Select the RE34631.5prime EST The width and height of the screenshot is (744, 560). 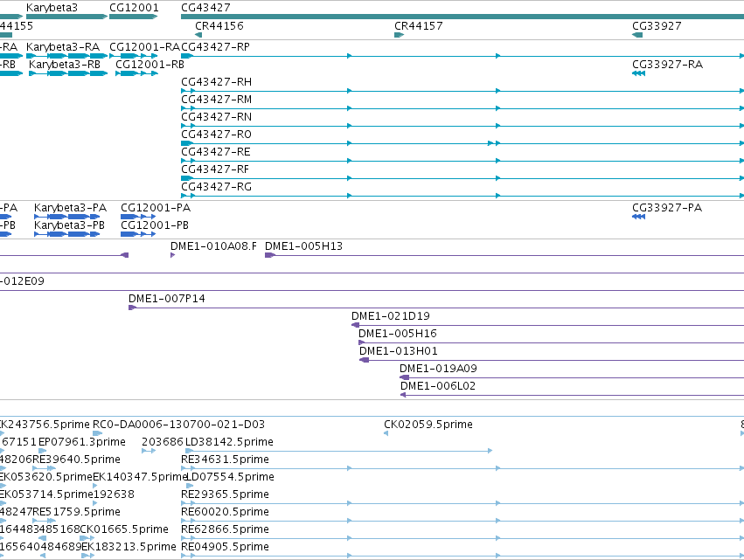coord(462,468)
